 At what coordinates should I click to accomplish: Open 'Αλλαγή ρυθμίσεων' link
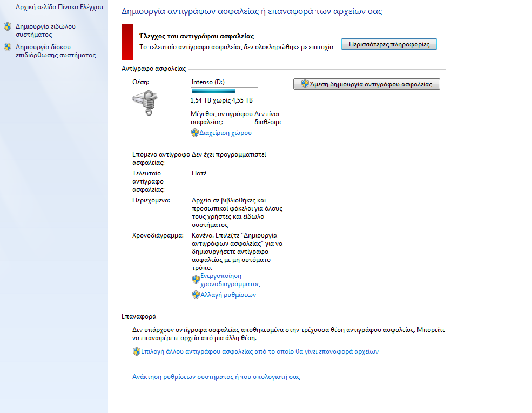tap(228, 295)
